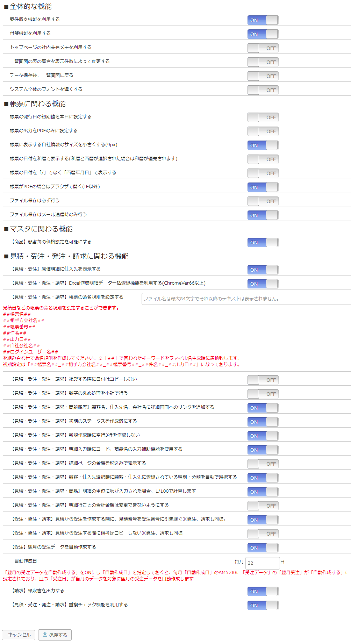The image size is (351, 644).
Task: Disable 重複チェック機能を利用する switch
Action: coord(263,606)
